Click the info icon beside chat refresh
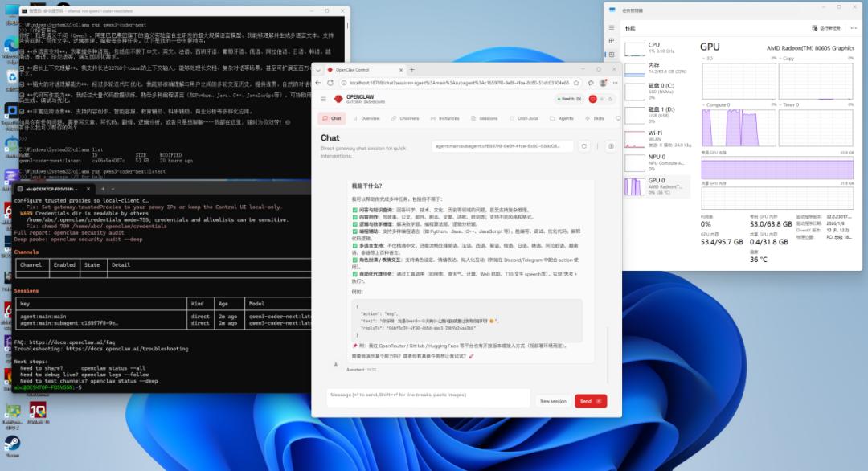The image size is (868, 471). [x=611, y=146]
